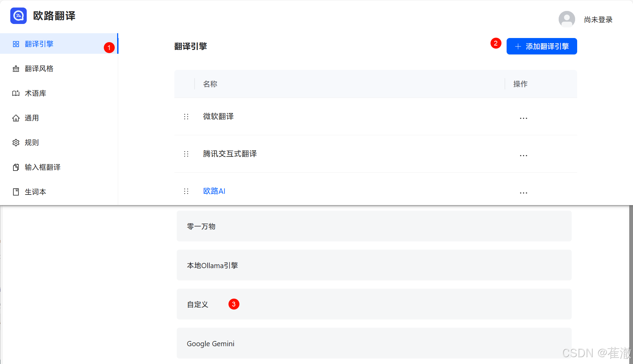Click the 翻译引擎 sidebar grid icon
The image size is (633, 364).
[x=16, y=44]
